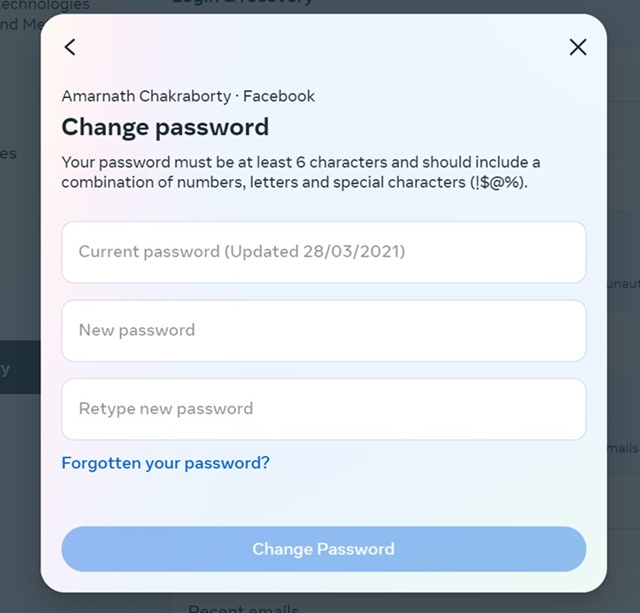Click the 'New password' placeholder label
Image resolution: width=640 pixels, height=613 pixels.
click(137, 330)
